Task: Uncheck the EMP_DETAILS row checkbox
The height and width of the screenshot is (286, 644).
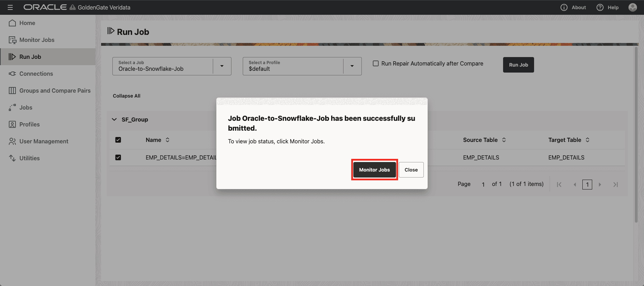Action: (x=118, y=157)
